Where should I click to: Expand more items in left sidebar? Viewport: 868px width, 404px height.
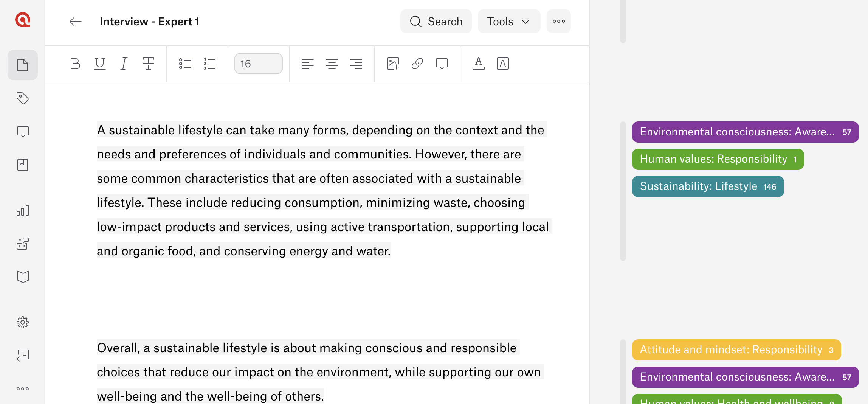23,389
